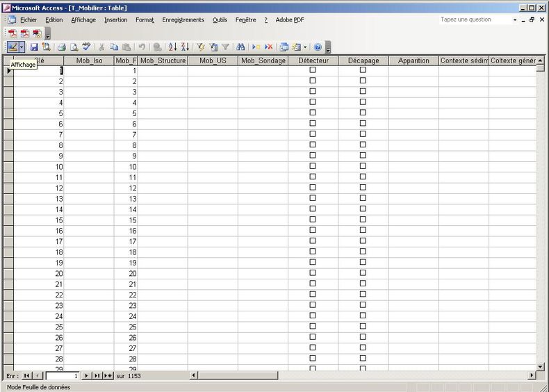
Task: Sort descending Z to A
Action: point(186,47)
